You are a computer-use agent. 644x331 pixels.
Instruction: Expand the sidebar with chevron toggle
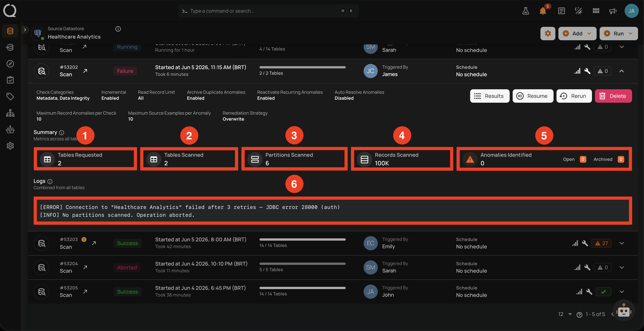tap(25, 30)
